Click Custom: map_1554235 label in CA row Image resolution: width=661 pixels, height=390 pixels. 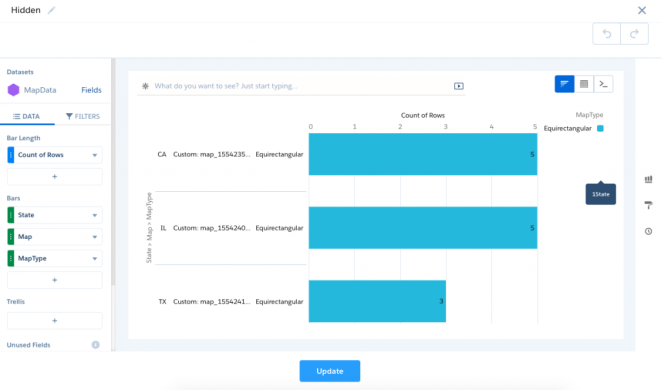tap(212, 154)
